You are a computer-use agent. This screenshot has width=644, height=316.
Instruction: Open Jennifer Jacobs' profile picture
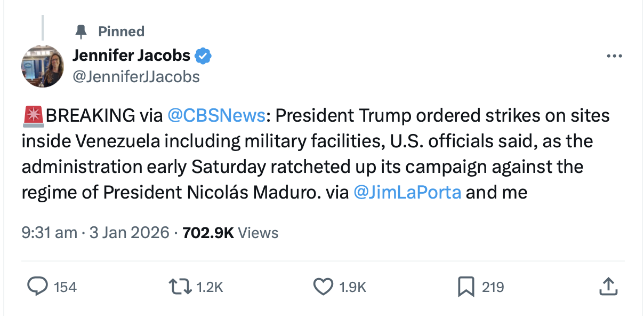point(43,66)
